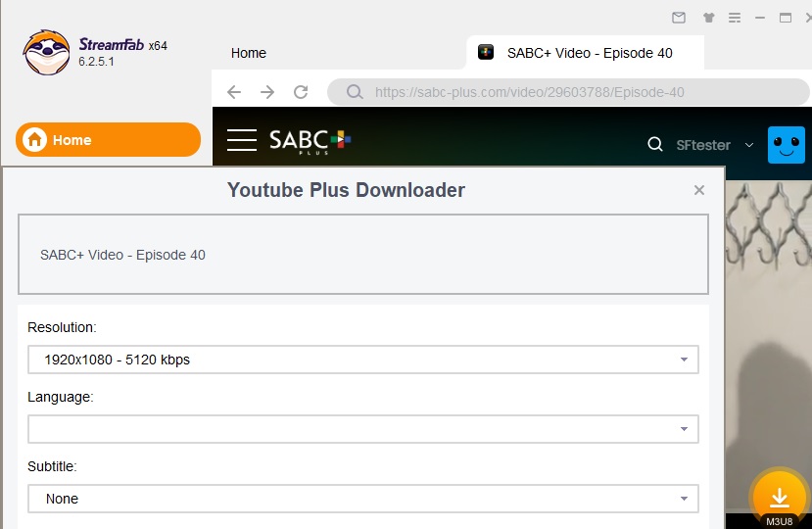Click the orange M3U8 download button
This screenshot has width=812, height=529.
coord(779,499)
